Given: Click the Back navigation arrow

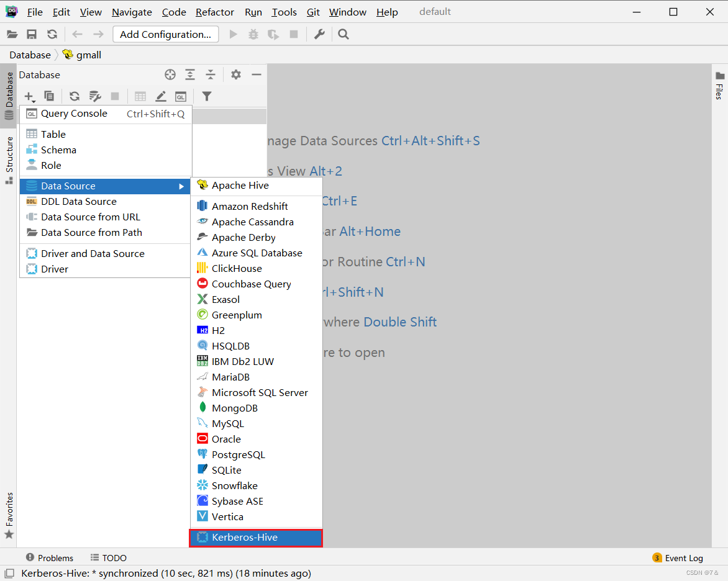Looking at the screenshot, I should coord(78,34).
